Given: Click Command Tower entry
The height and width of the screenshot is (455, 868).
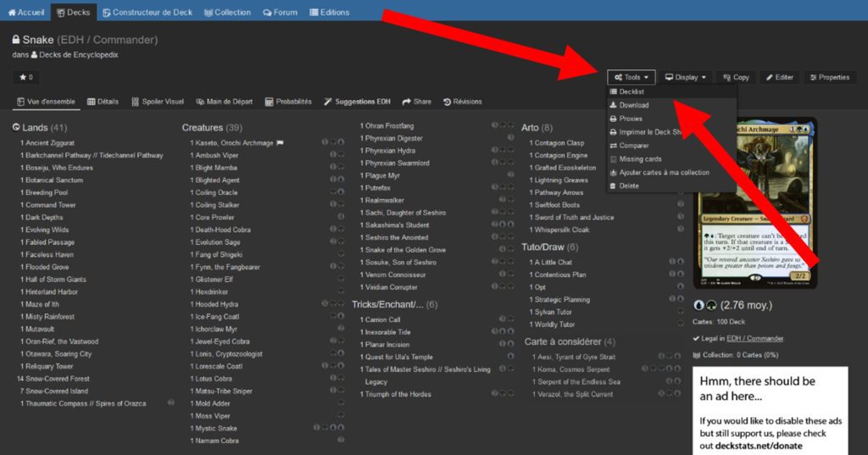Looking at the screenshot, I should 50,205.
